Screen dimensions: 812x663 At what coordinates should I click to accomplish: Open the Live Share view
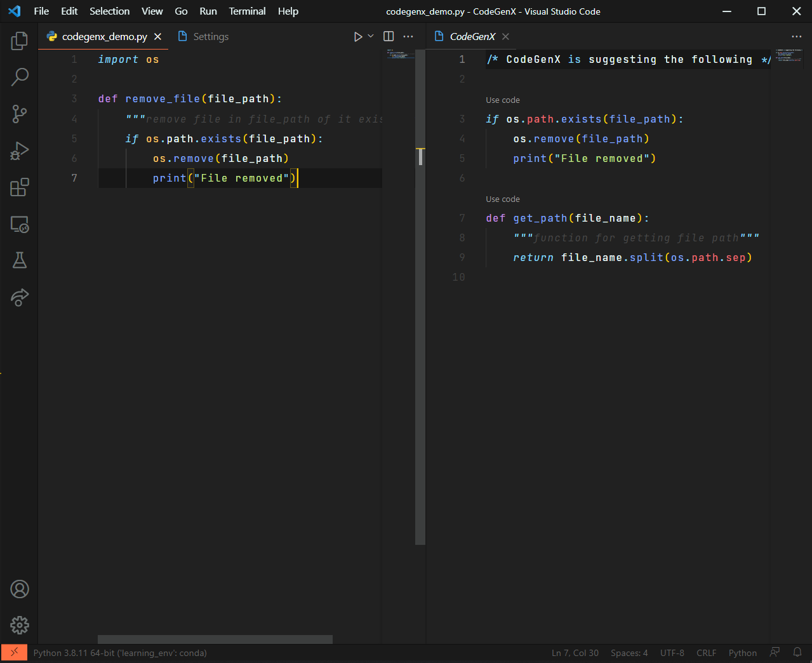(20, 297)
